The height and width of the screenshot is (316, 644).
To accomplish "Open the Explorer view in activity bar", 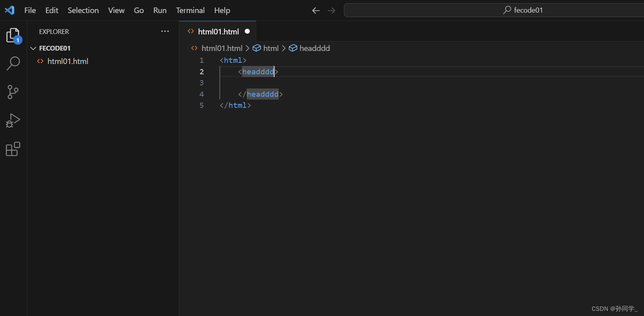I will (13, 36).
